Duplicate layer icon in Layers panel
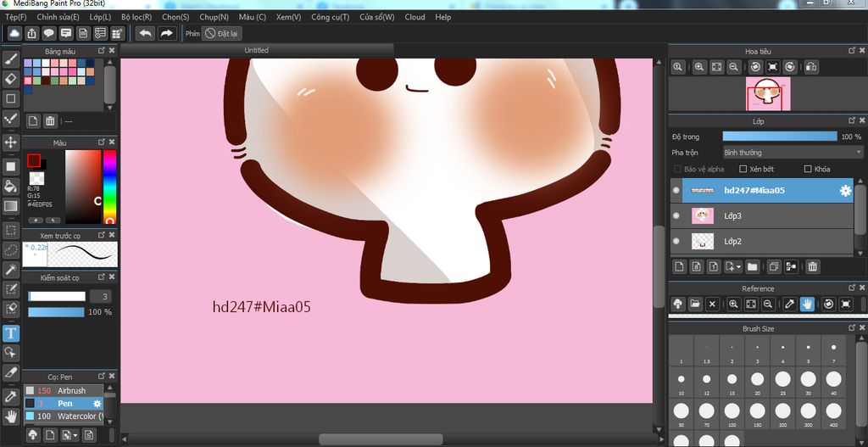Viewport: 868px width, 447px height. 774,266
